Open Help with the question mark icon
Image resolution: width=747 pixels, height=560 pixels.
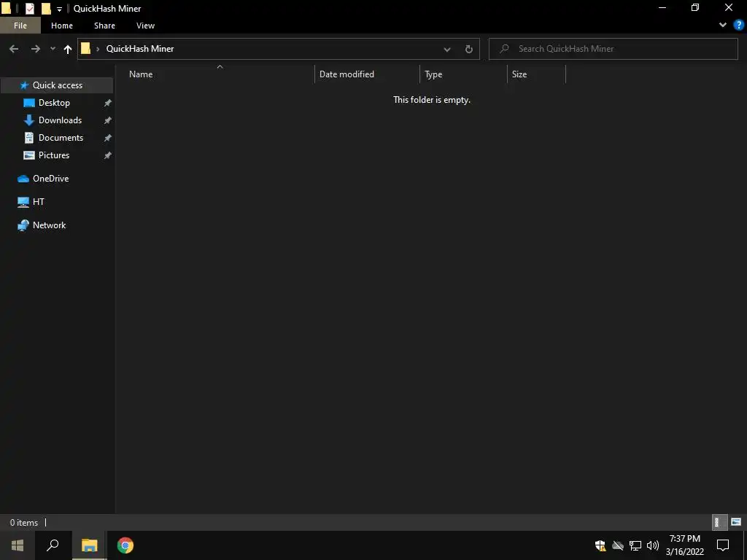(739, 26)
